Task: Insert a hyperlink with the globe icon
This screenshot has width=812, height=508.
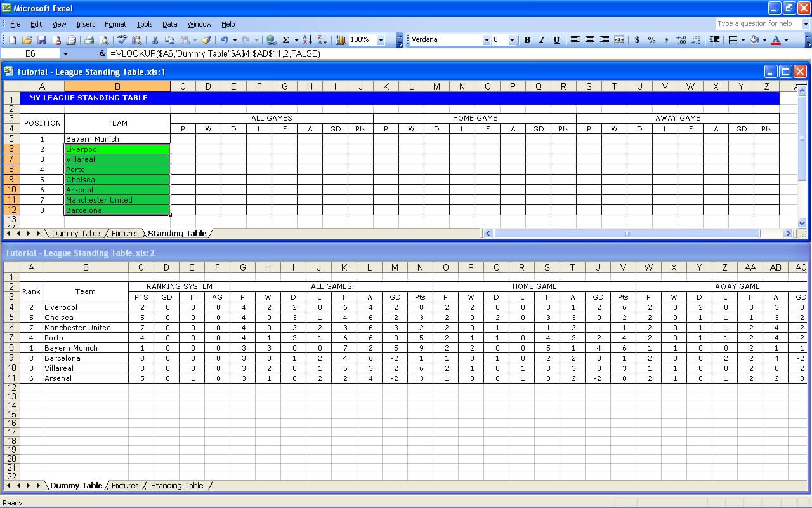Action: pyautogui.click(x=271, y=40)
